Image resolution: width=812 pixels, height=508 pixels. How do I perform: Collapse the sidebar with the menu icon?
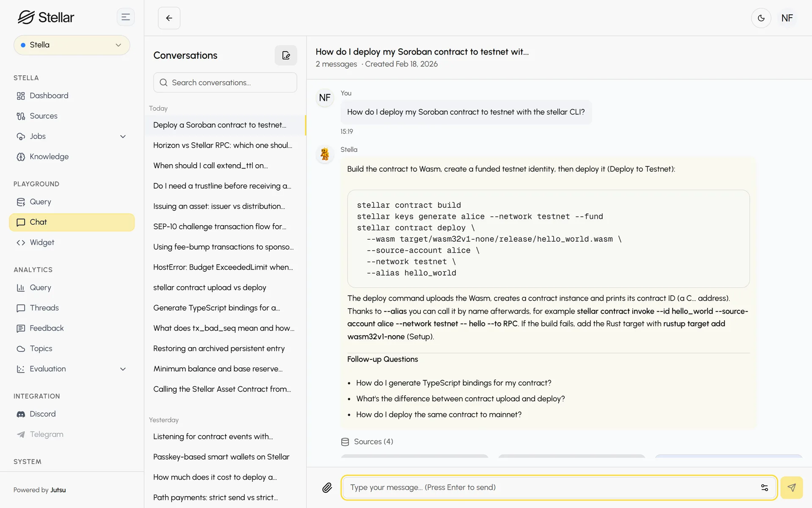[126, 17]
